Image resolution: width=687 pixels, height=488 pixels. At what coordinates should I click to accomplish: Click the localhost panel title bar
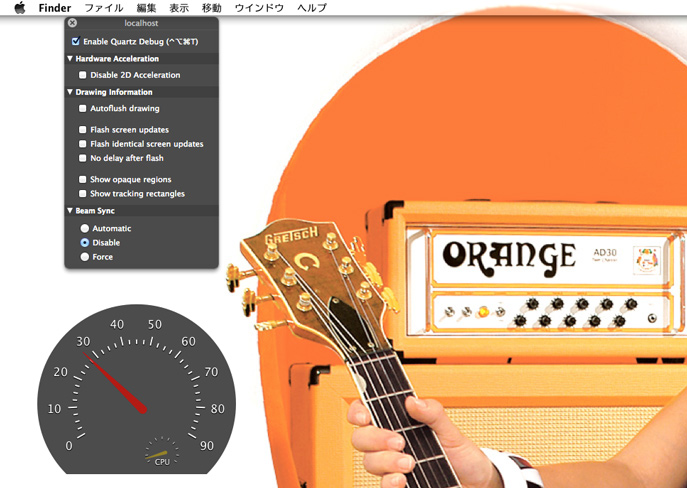142,23
